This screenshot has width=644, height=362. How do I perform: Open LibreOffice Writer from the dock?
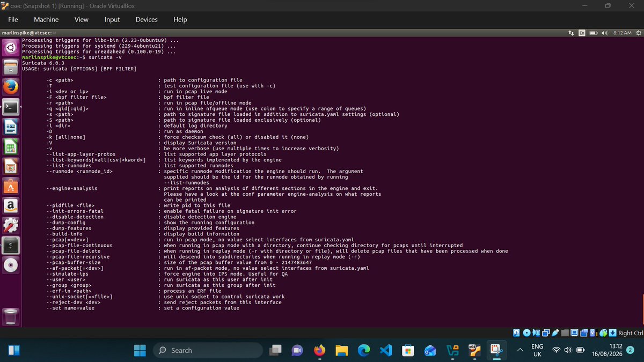[11, 127]
